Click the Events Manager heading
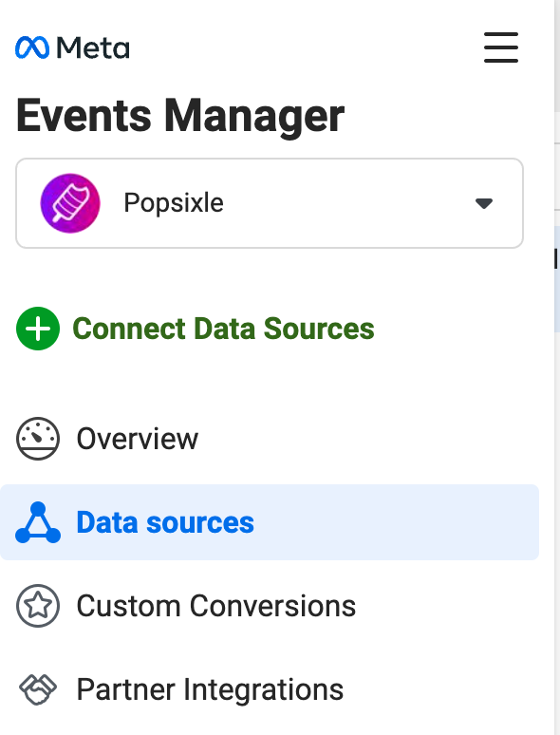560x735 pixels. pyautogui.click(x=180, y=115)
